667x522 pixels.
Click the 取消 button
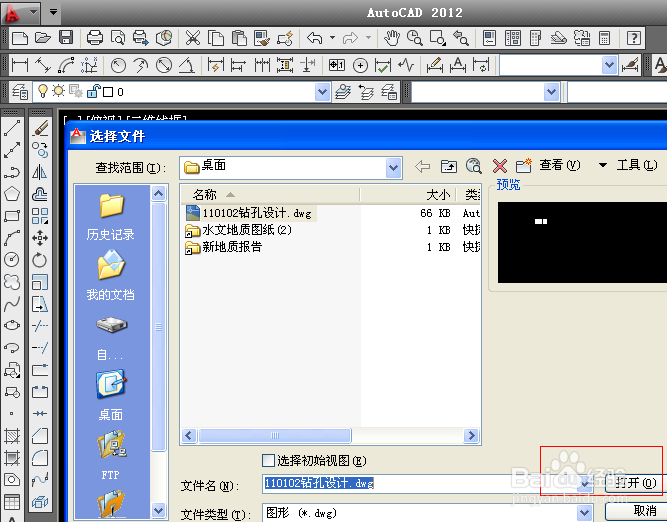(x=638, y=511)
